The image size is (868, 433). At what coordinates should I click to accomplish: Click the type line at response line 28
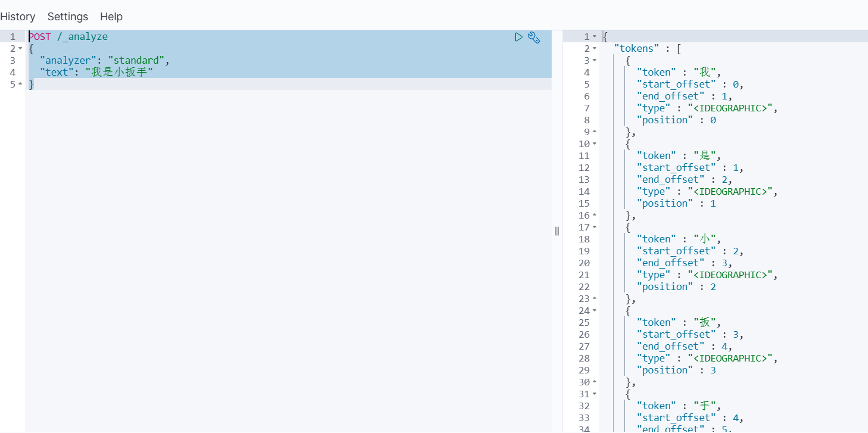tap(707, 359)
